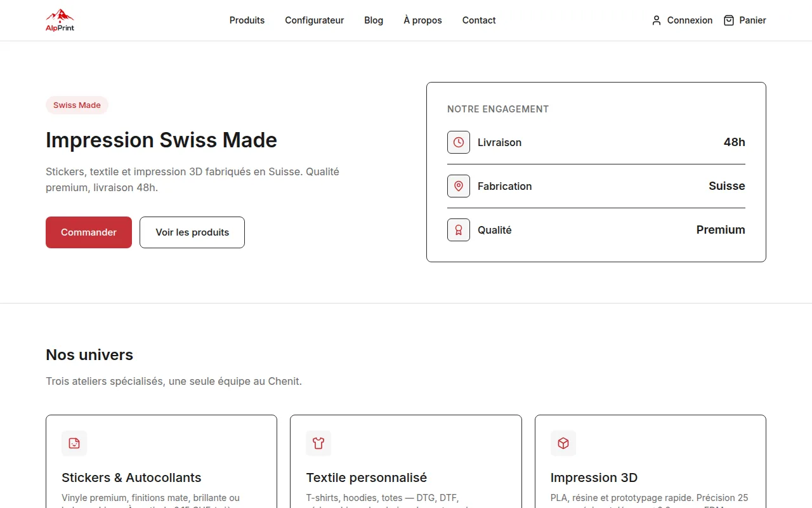This screenshot has width=812, height=508.
Task: Select the Impression 3D card title
Action: [x=594, y=478]
